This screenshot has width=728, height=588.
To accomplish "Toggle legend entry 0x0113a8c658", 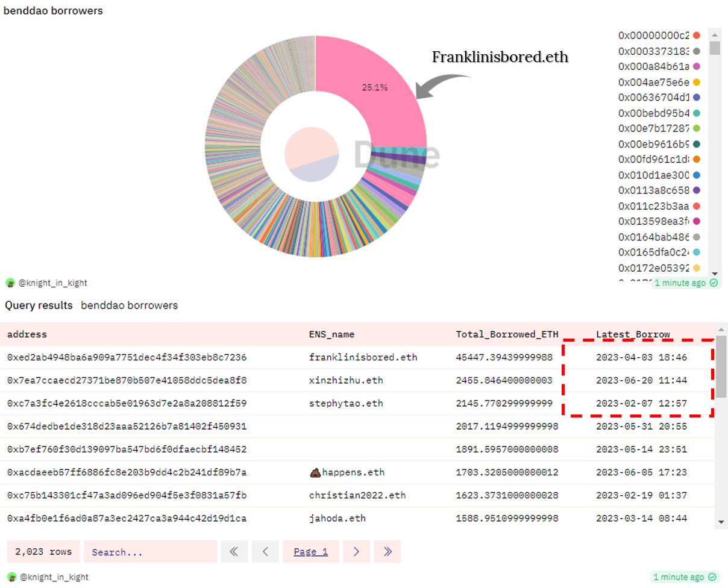I will [x=658, y=190].
